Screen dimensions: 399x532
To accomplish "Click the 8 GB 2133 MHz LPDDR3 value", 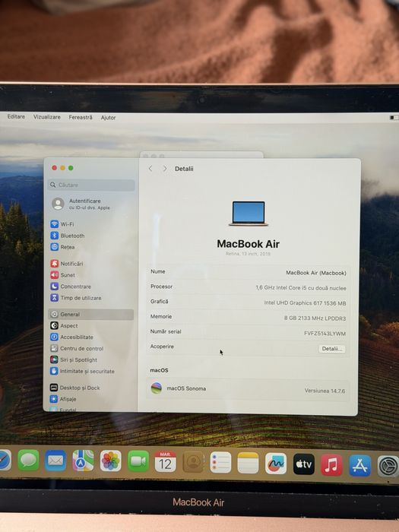I will [315, 318].
